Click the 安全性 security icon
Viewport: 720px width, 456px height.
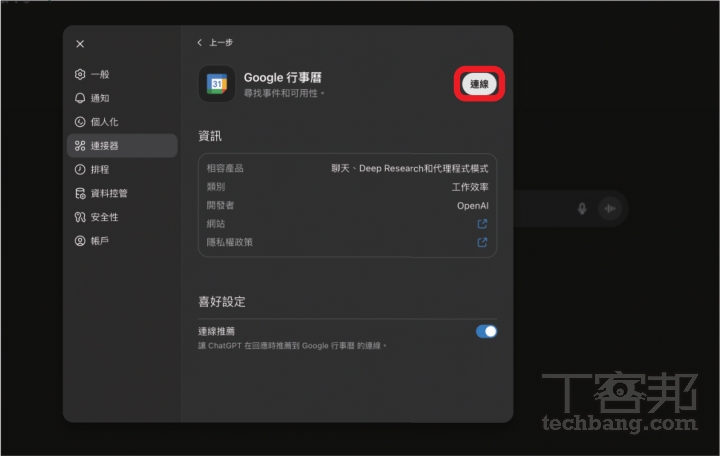[80, 217]
